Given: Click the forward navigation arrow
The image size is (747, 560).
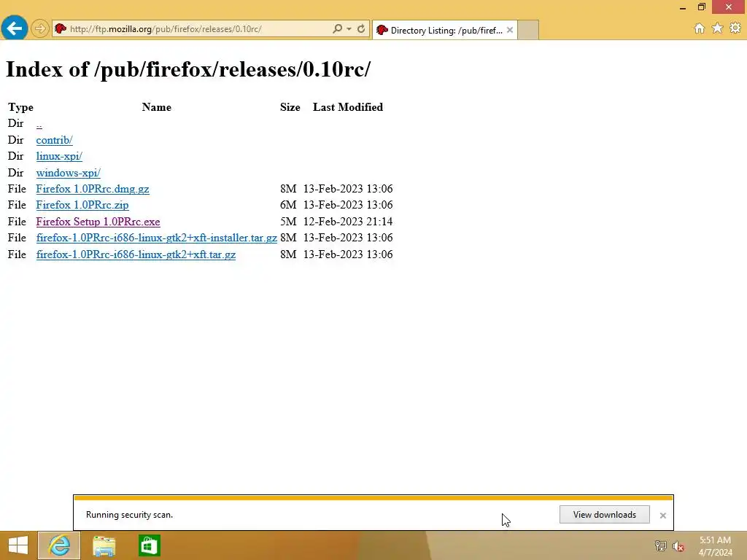Looking at the screenshot, I should point(40,28).
